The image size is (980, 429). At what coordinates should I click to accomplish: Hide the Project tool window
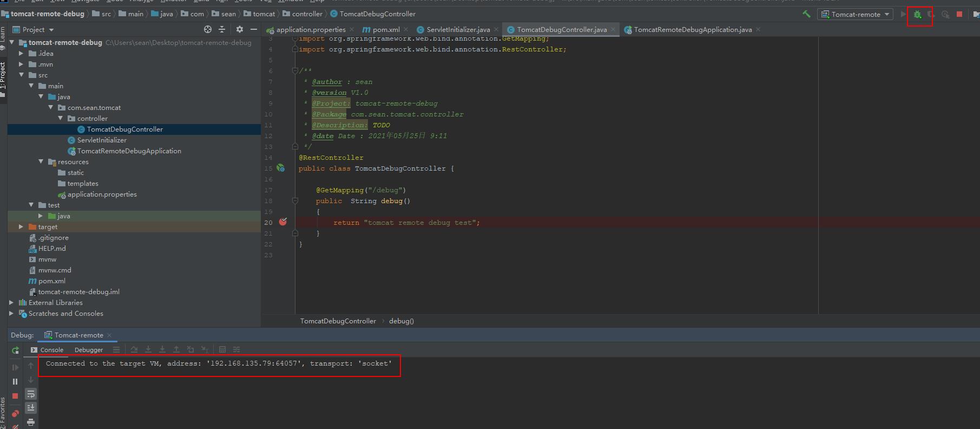(253, 29)
